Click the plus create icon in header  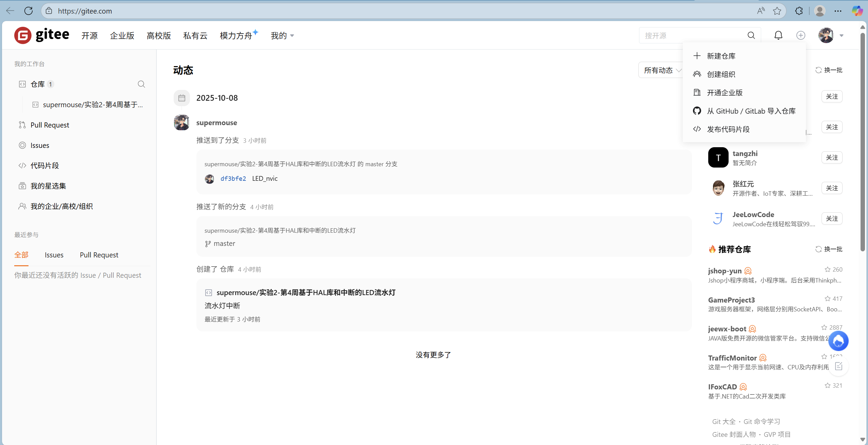click(801, 35)
